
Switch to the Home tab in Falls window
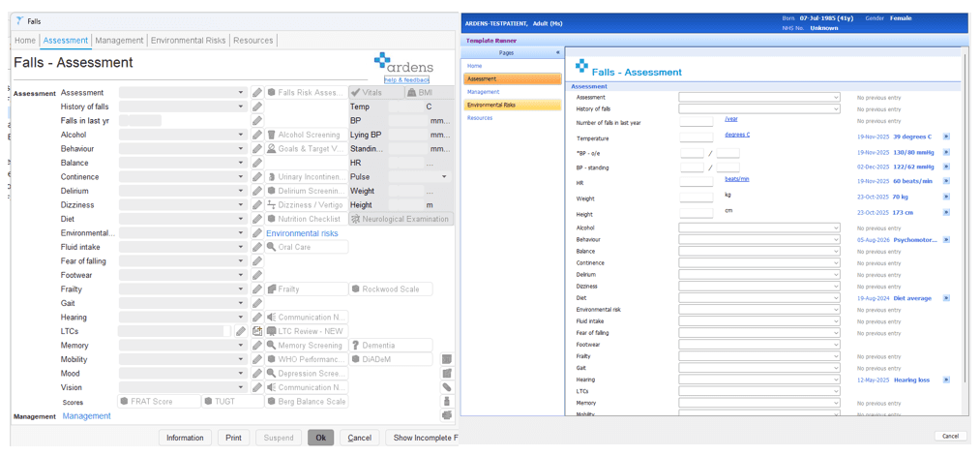click(25, 40)
